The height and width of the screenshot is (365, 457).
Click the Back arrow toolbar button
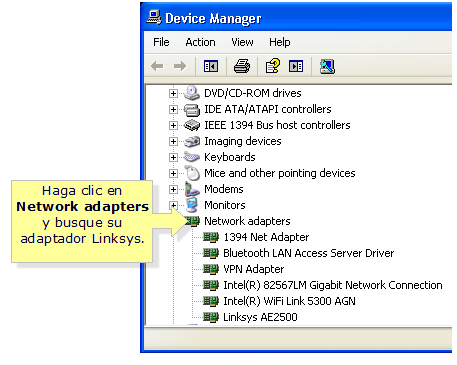[x=157, y=66]
